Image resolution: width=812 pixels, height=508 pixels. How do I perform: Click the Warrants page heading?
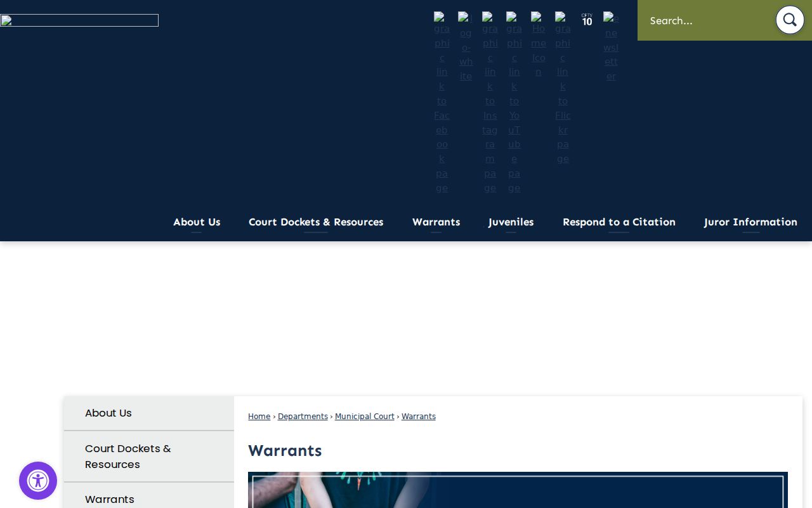pyautogui.click(x=285, y=451)
